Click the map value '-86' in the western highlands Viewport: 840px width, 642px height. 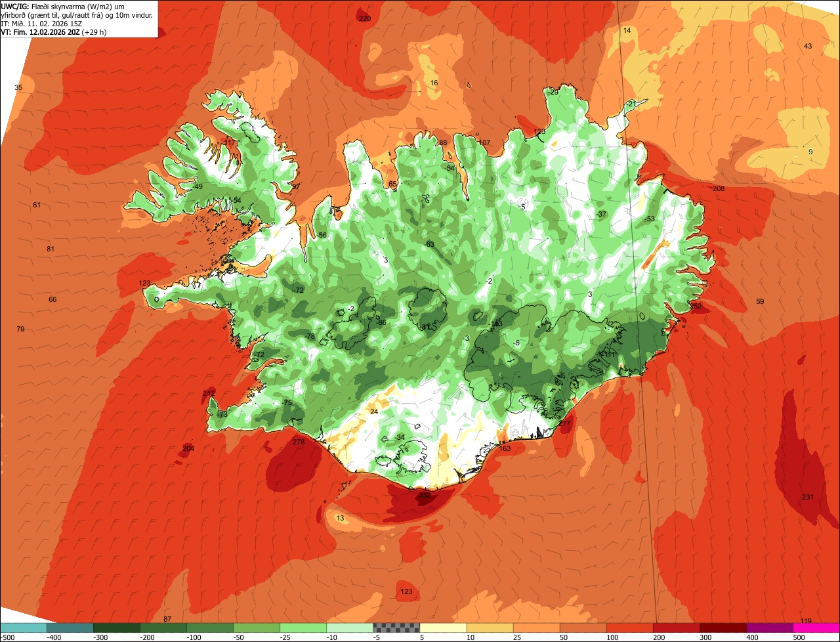coord(381,322)
